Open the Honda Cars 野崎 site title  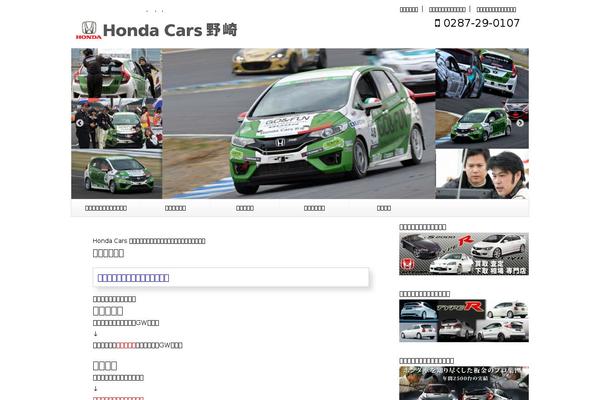pyautogui.click(x=170, y=30)
